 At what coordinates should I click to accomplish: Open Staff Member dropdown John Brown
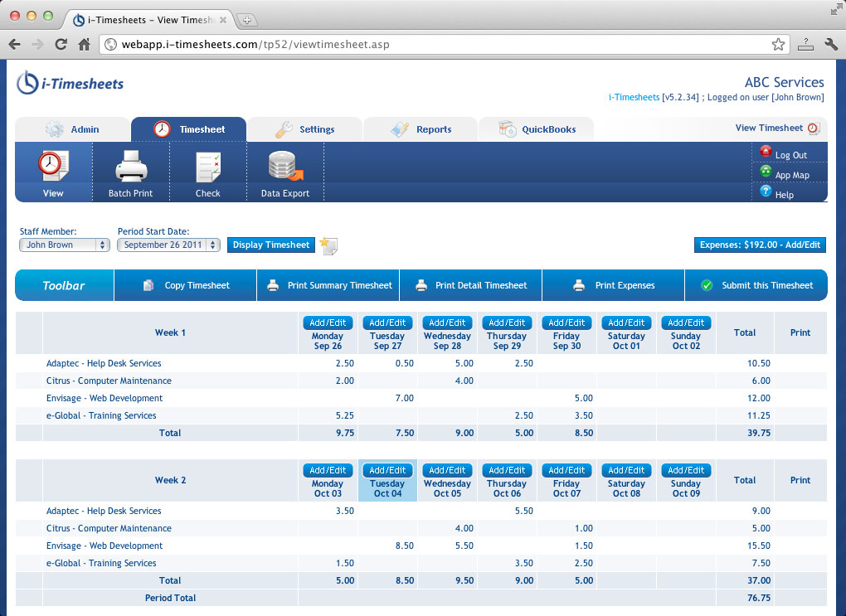point(65,245)
